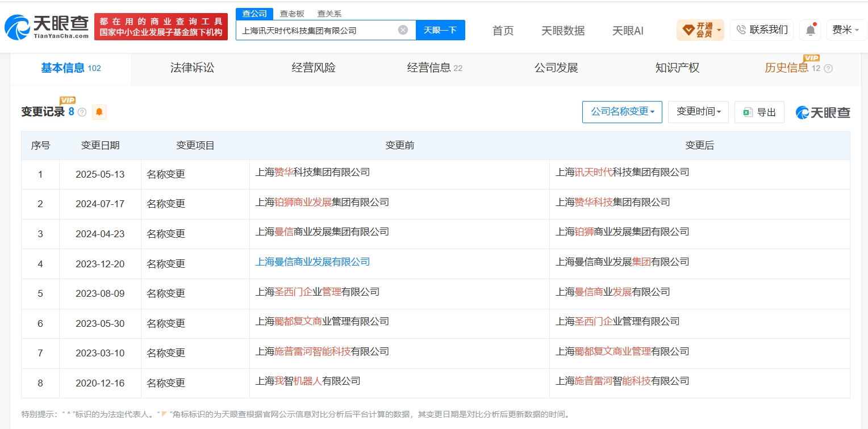Screen dimensions: 868x429
Task: Switch to the 查老板 search tab
Action: (292, 14)
